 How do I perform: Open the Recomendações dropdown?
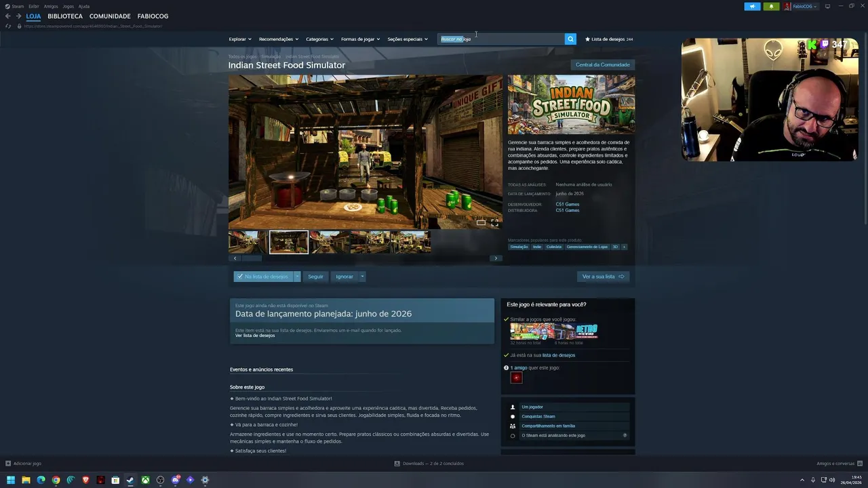coord(279,39)
